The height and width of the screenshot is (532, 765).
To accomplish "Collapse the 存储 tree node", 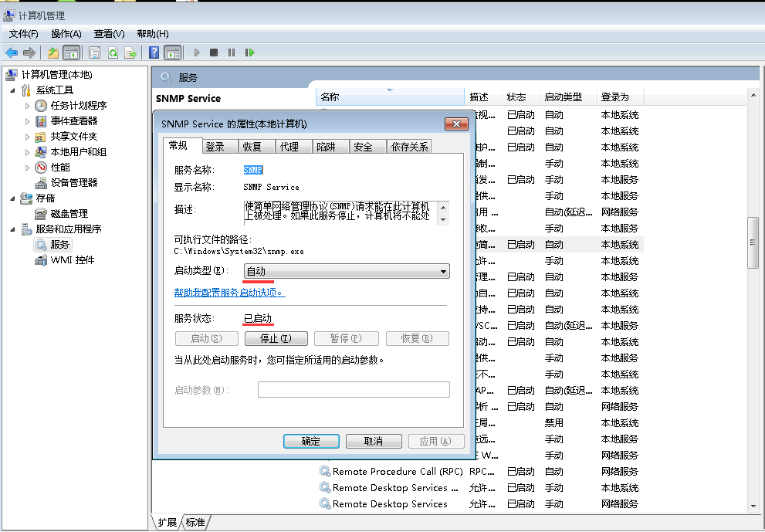I will tap(12, 198).
